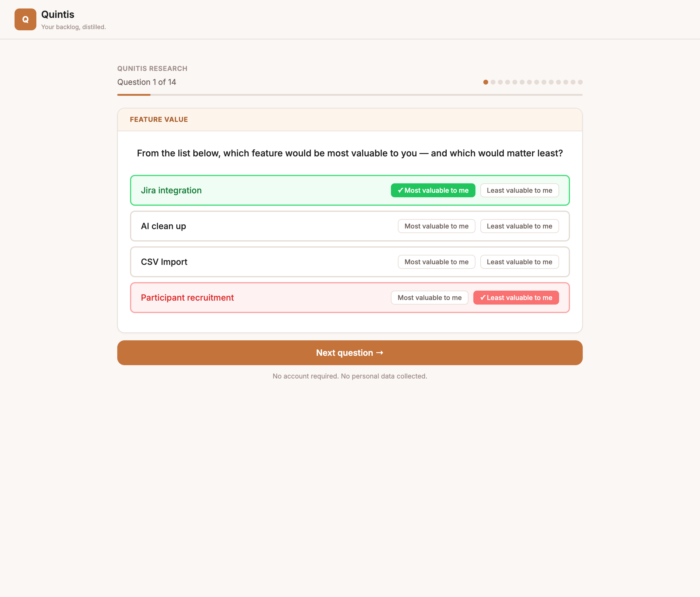Screen dimensions: 700x597
Task: Select the Participant recruitment row label
Action: [187, 298]
